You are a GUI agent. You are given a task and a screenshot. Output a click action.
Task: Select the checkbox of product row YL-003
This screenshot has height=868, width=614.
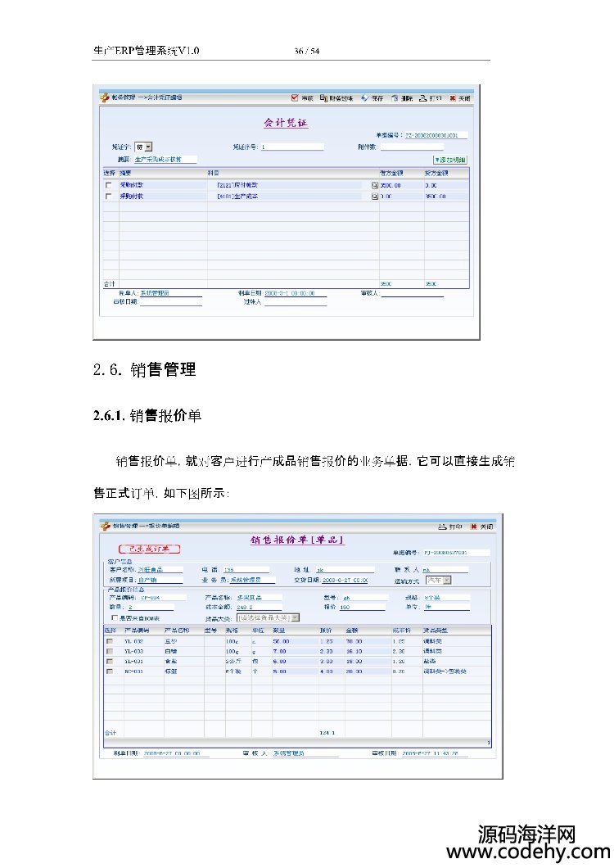(x=110, y=652)
